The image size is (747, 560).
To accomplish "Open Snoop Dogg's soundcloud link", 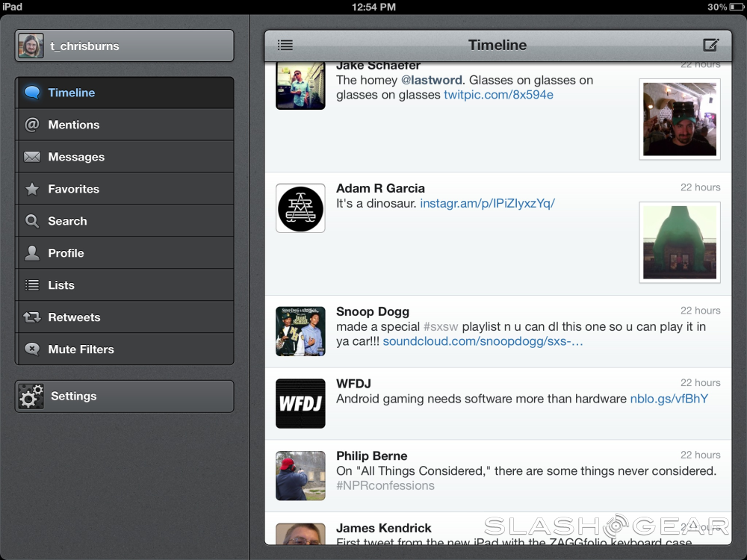I will (483, 341).
